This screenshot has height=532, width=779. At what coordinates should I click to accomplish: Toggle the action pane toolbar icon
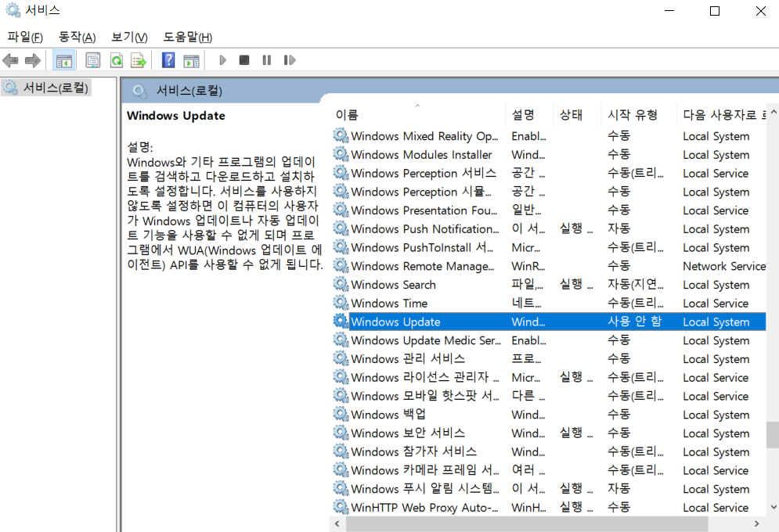point(191,61)
